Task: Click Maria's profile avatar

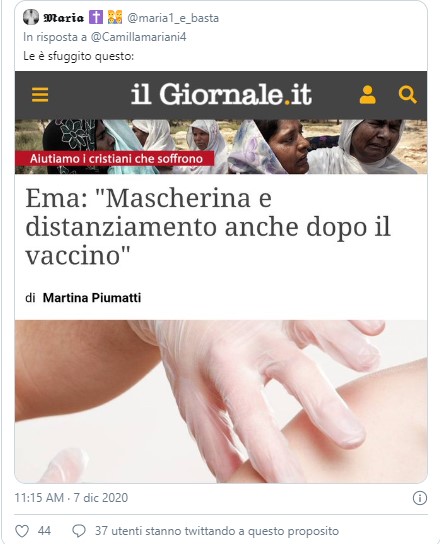Action: pyautogui.click(x=31, y=17)
